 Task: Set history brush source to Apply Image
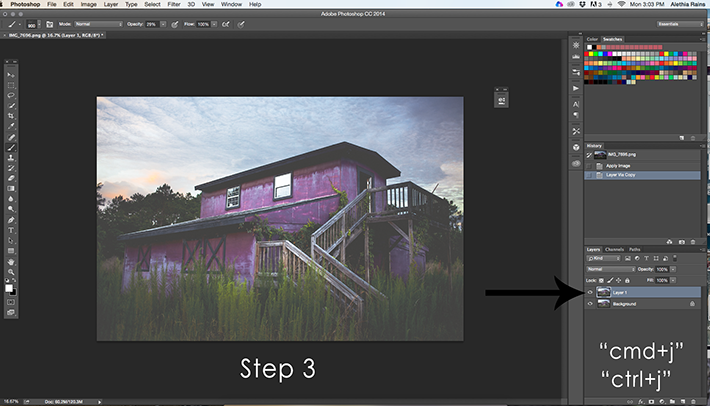pyautogui.click(x=589, y=166)
